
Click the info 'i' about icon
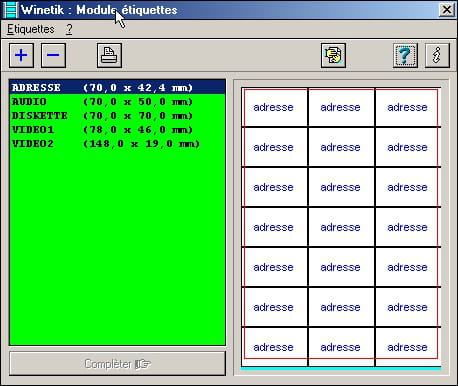(x=437, y=55)
